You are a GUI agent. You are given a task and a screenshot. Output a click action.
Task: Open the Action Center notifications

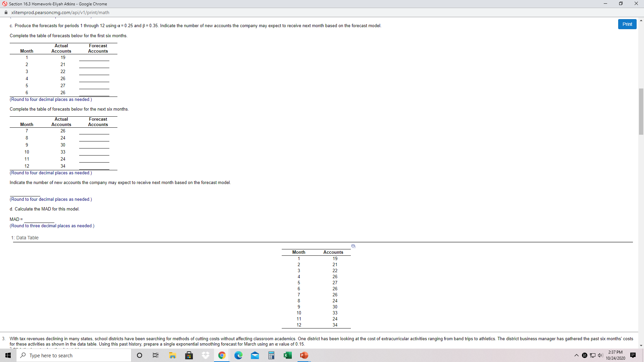click(633, 355)
